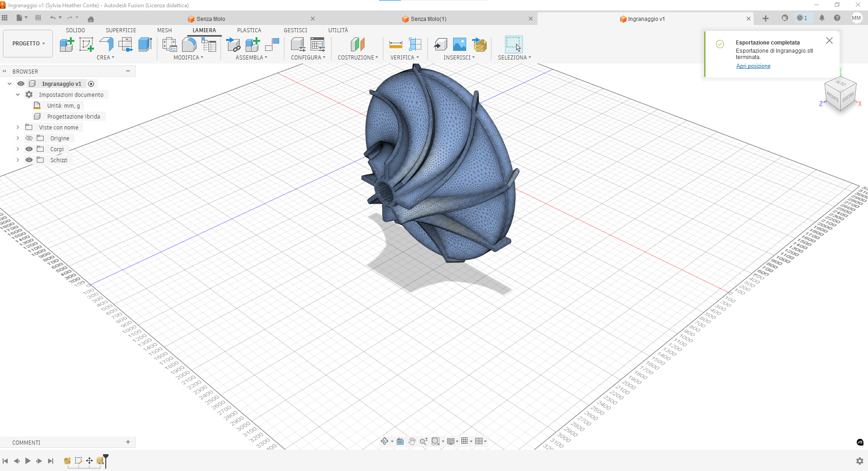Dismiss the Esportazione completata notification

coord(829,40)
